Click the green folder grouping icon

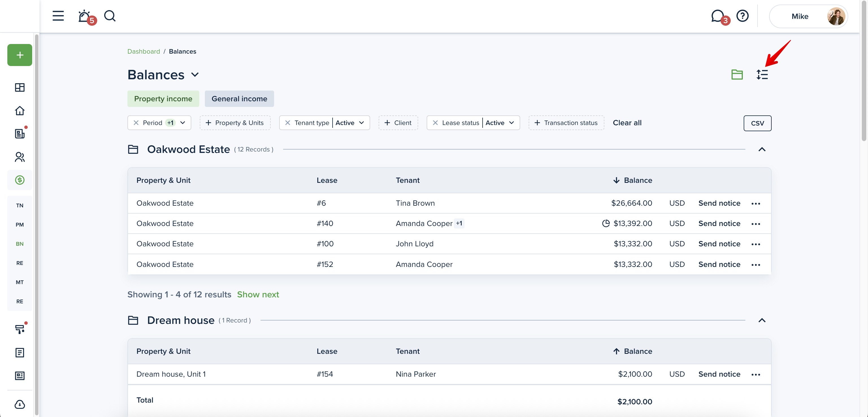737,74
